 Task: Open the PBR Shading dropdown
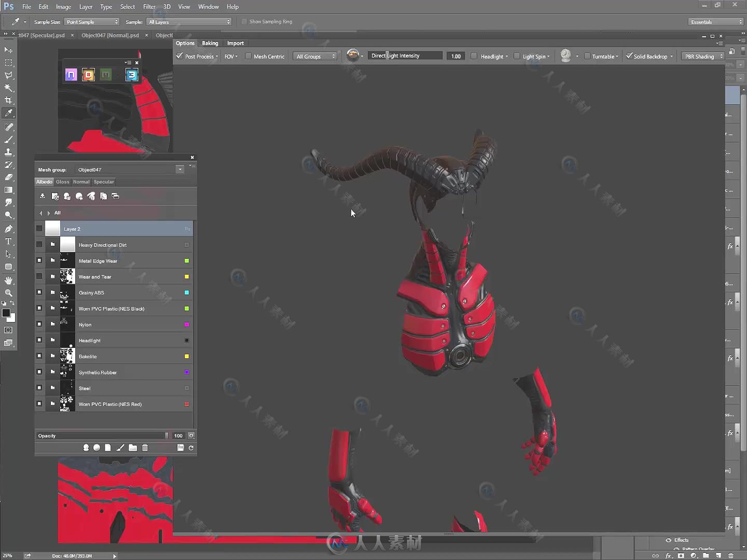click(x=702, y=56)
